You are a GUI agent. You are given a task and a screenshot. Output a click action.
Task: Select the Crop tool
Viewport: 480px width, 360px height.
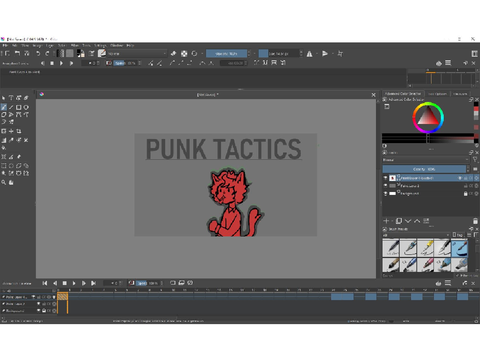coord(19,131)
